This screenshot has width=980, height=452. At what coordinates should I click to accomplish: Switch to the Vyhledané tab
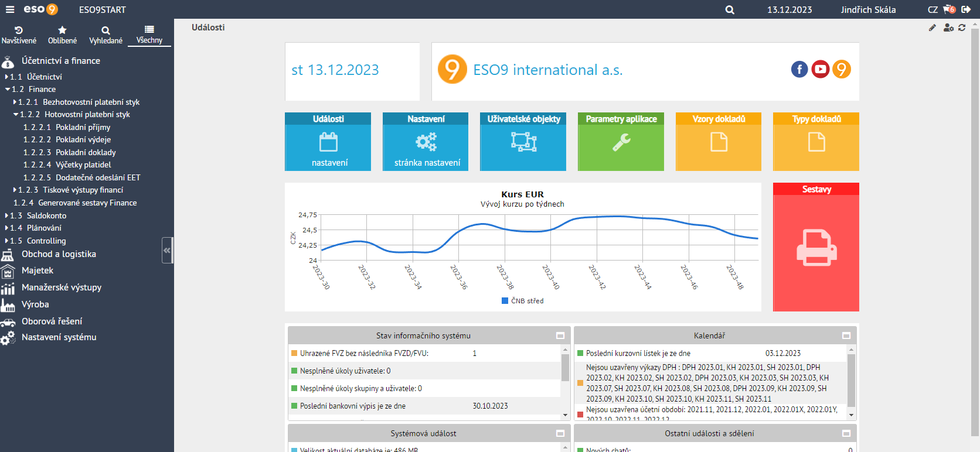(106, 35)
